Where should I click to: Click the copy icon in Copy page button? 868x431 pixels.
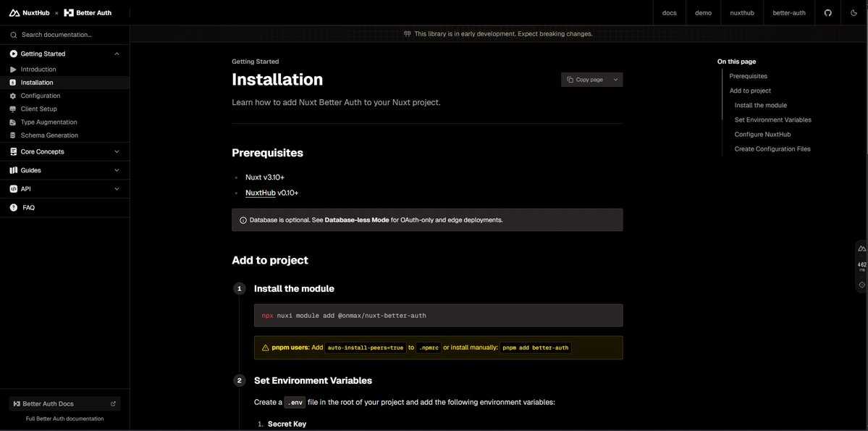[570, 80]
